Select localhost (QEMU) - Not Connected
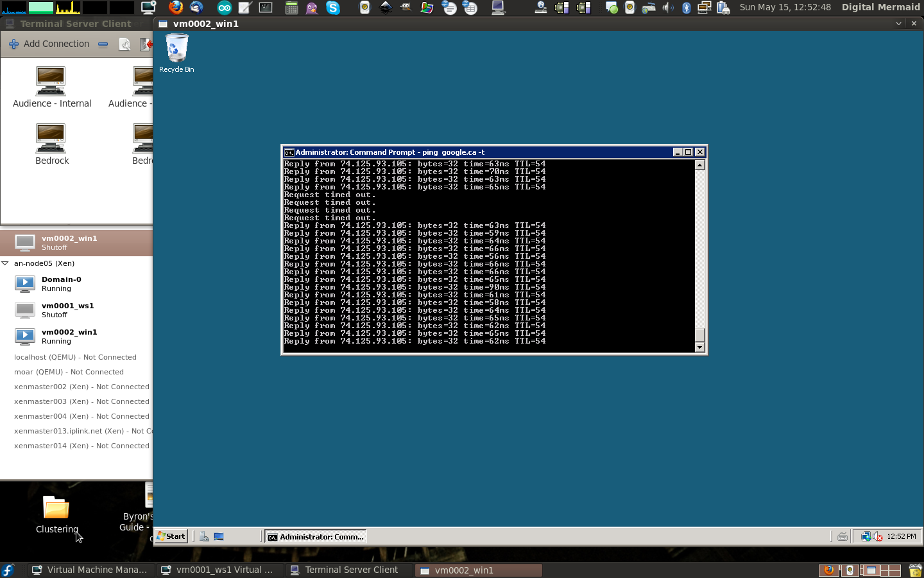The width and height of the screenshot is (924, 578). pos(76,357)
